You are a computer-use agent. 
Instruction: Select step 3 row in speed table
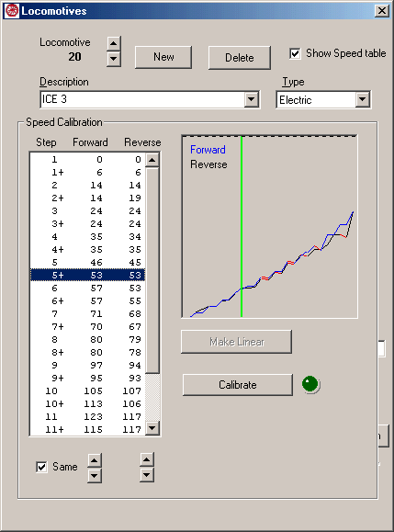87,211
